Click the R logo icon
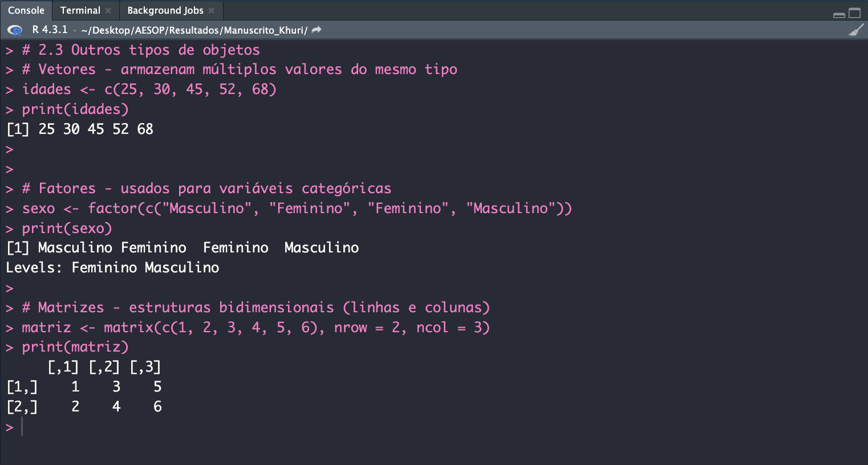868x465 pixels. coord(15,30)
